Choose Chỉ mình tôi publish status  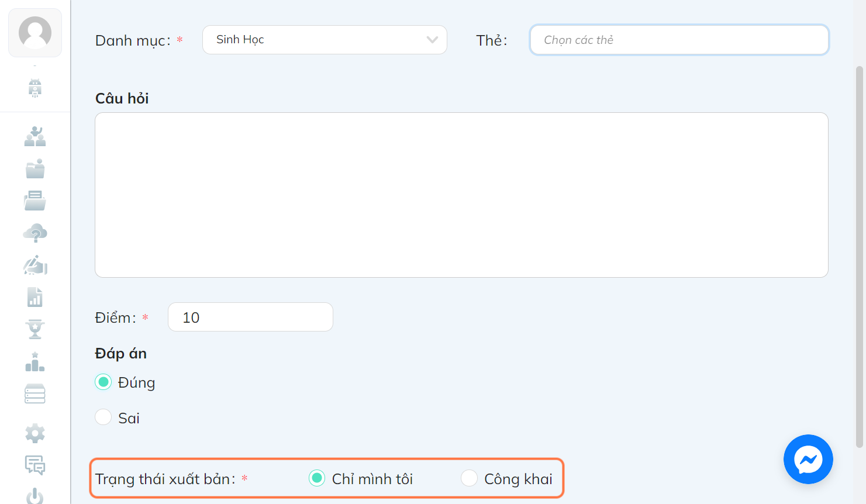coord(317,478)
